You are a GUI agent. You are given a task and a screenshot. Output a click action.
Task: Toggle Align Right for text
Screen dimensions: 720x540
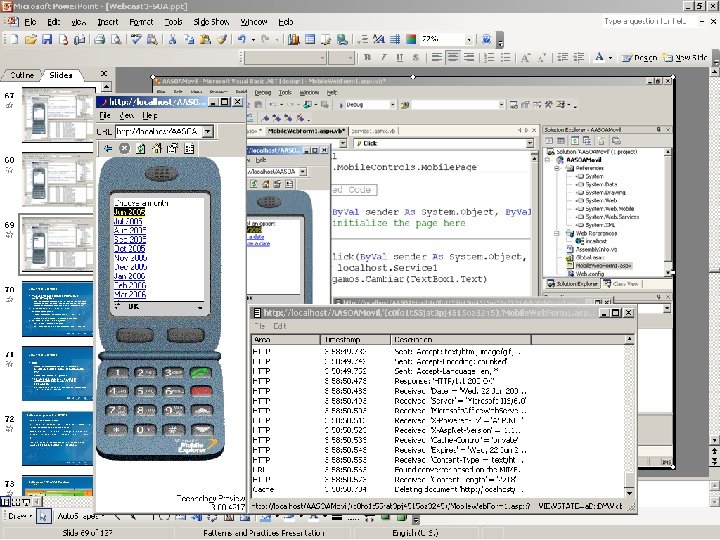(469, 57)
